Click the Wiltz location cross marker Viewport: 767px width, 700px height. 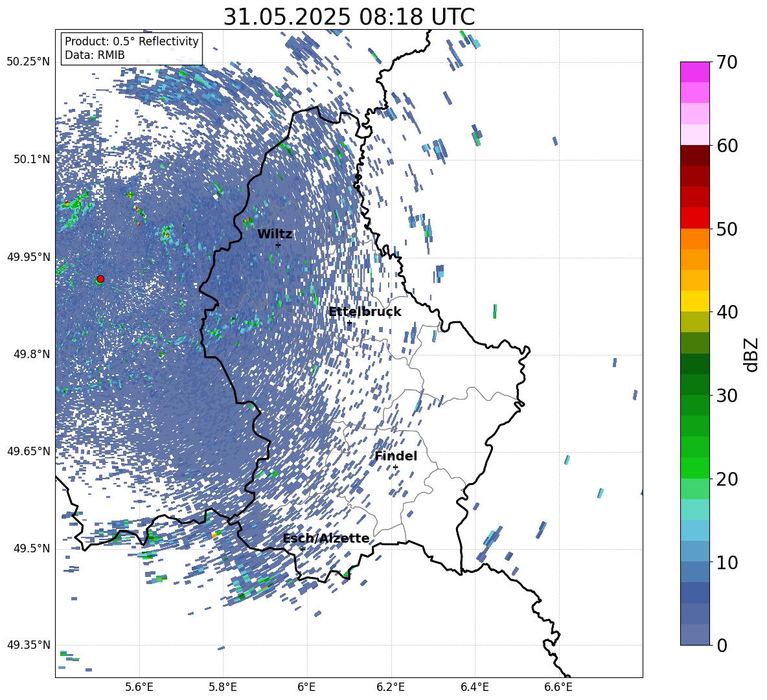(x=278, y=245)
